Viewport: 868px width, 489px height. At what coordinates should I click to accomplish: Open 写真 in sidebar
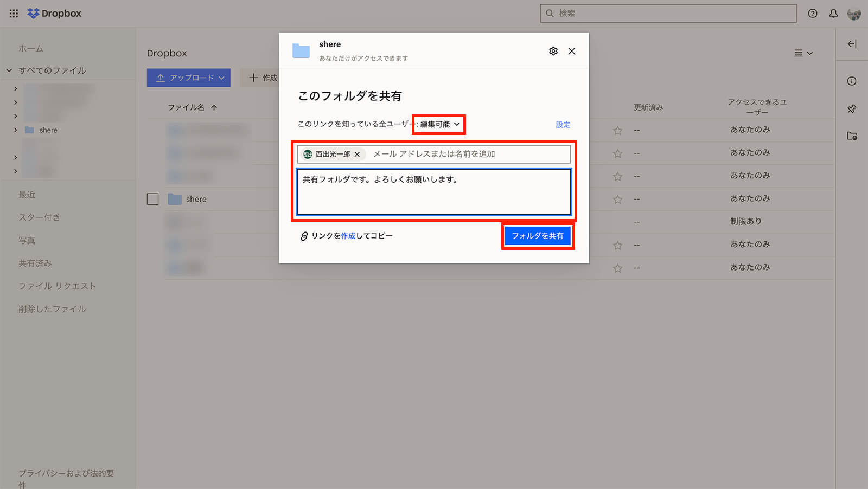27,240
